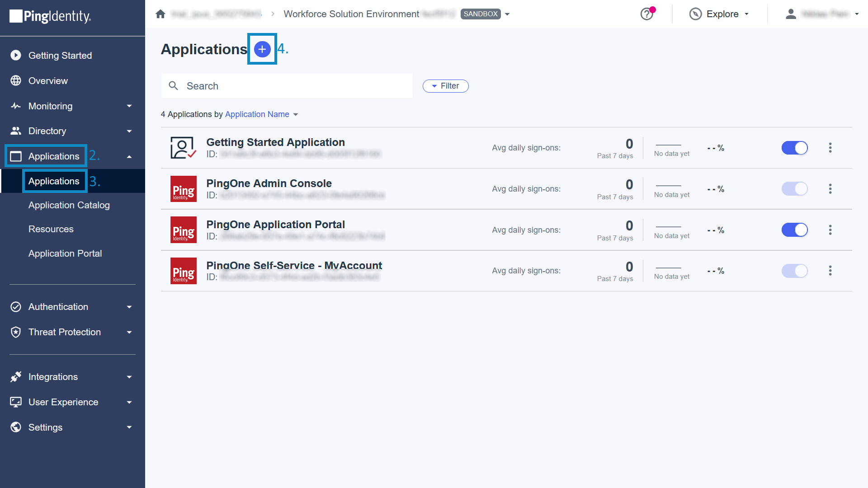The image size is (868, 488).
Task: Click into the Search input field
Action: (287, 86)
